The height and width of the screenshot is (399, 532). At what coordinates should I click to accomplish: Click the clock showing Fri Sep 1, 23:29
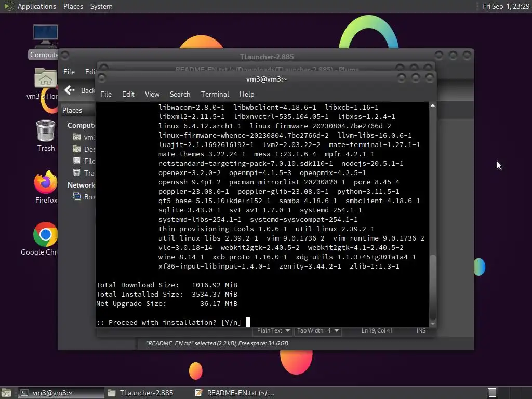506,6
